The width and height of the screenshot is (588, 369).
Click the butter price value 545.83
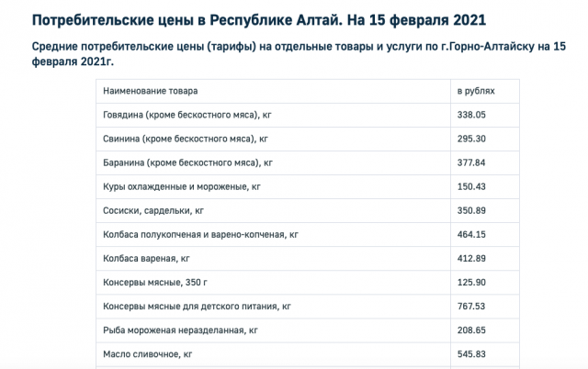point(472,354)
